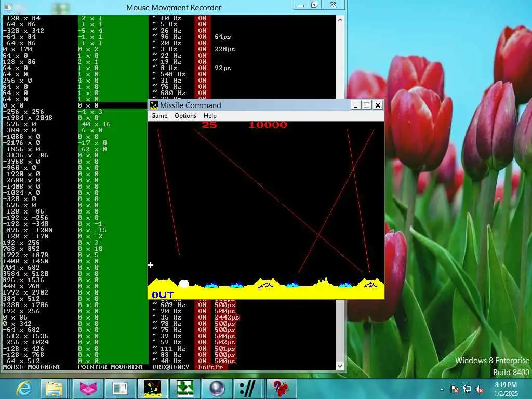Click the scroll-up arrow in Mouse Movement Recorder

pos(340,20)
